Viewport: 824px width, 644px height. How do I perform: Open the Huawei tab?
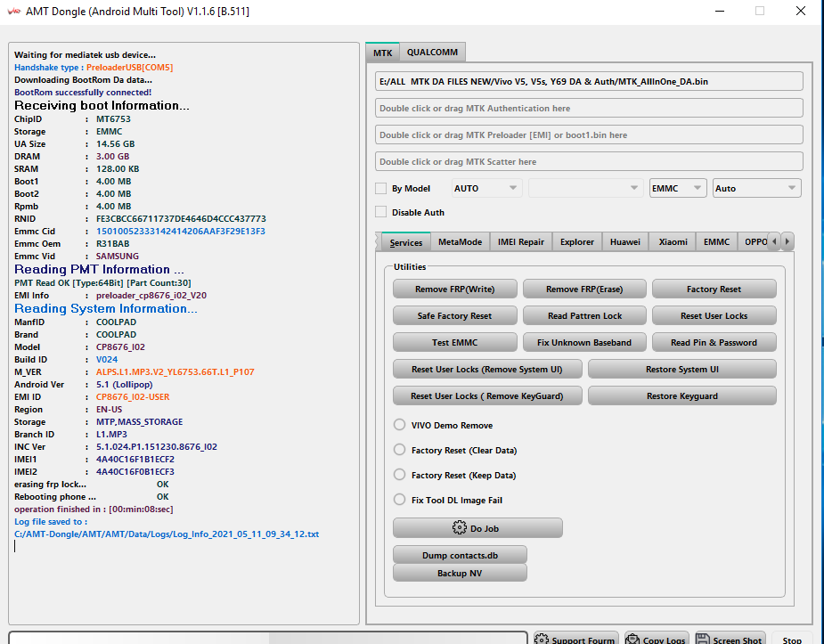pos(625,241)
